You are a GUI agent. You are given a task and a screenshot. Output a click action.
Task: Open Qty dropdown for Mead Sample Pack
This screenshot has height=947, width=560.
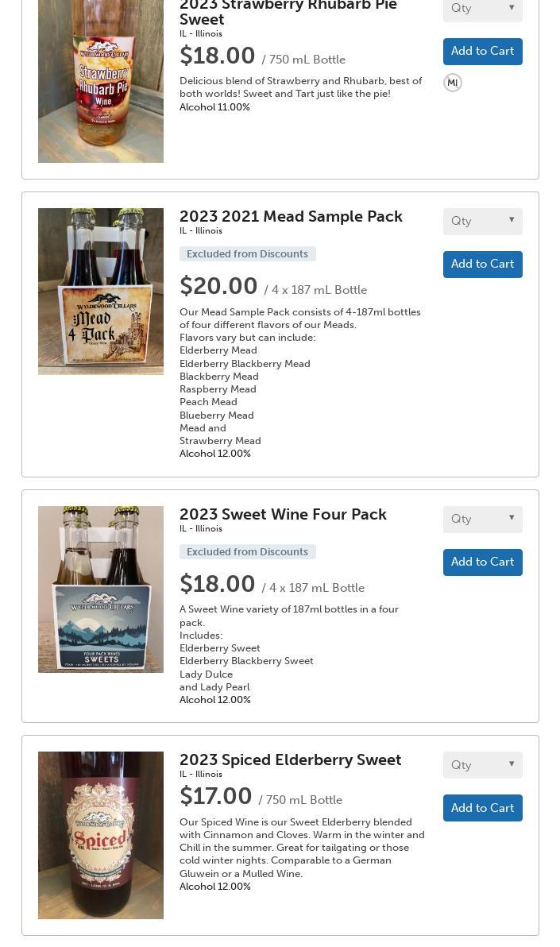[x=482, y=221]
